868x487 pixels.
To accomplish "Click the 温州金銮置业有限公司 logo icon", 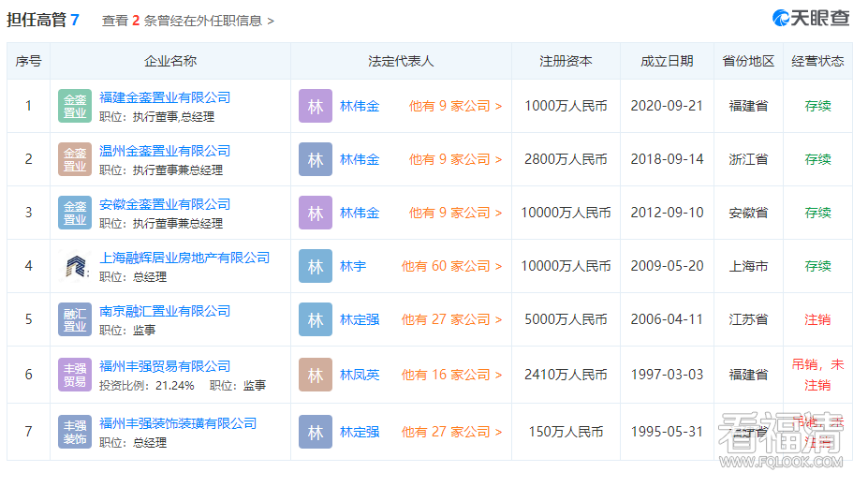I will [x=75, y=159].
